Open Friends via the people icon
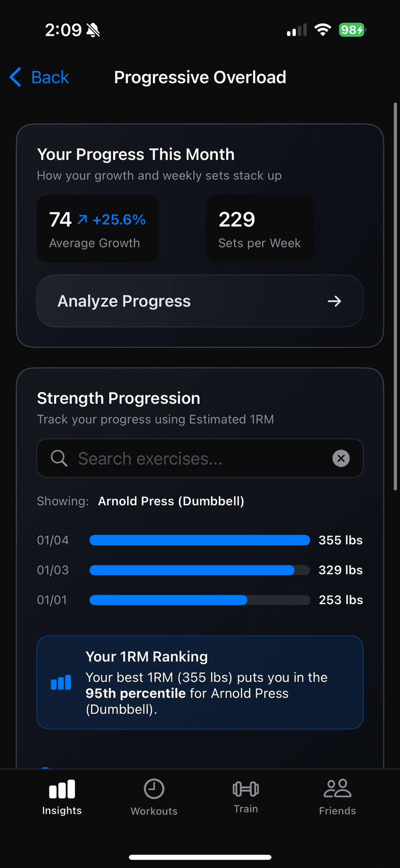The height and width of the screenshot is (868, 400). coord(337,788)
